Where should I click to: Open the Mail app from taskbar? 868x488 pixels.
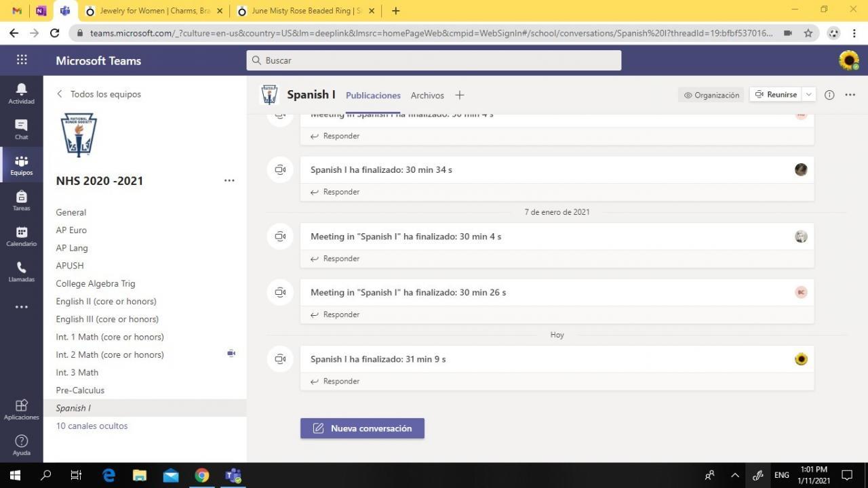(x=171, y=475)
